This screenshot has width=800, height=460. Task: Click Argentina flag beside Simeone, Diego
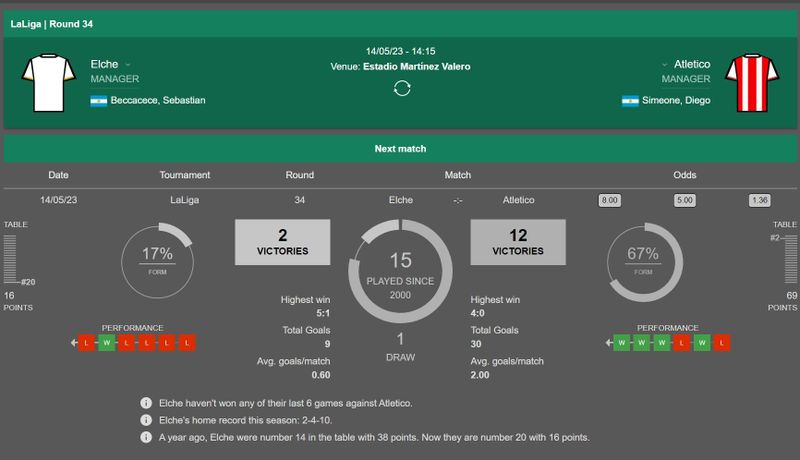point(630,101)
